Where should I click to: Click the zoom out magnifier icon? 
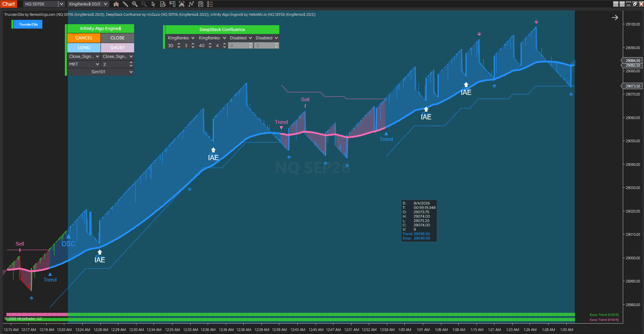point(144,4)
